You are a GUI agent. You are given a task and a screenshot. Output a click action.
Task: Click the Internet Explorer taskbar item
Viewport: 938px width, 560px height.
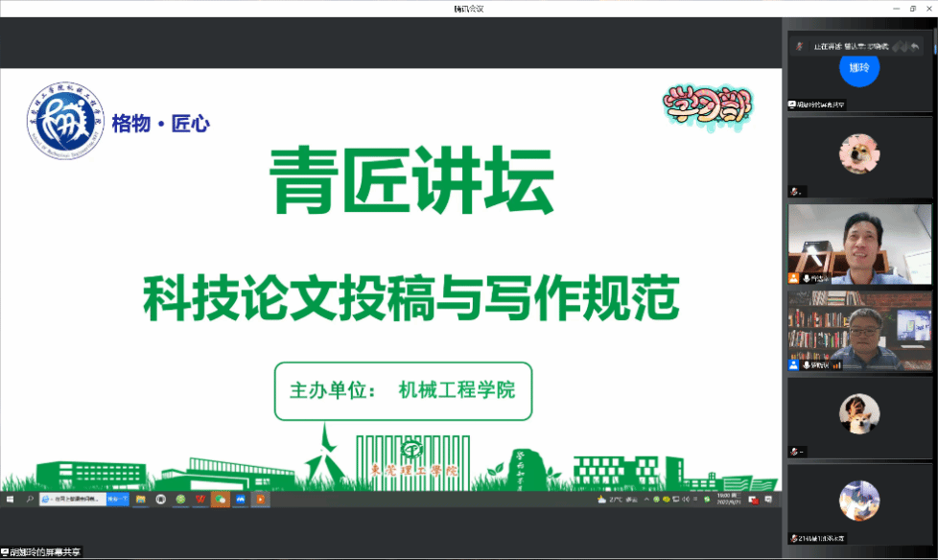pyautogui.click(x=70, y=500)
